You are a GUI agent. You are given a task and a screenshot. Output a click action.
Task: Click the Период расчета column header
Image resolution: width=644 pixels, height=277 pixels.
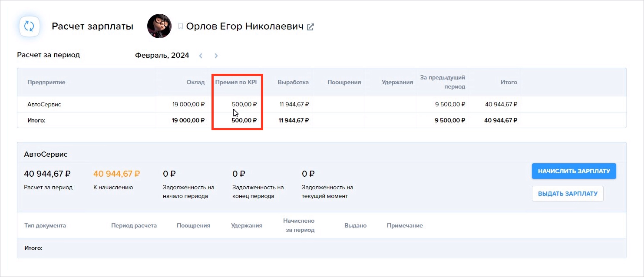(134, 225)
